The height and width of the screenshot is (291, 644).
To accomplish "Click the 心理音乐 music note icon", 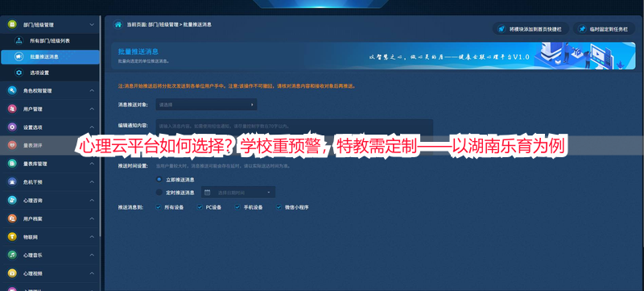I will coord(12,255).
